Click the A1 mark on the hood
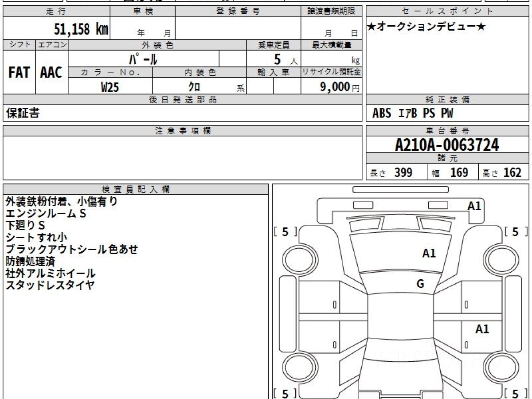 (x=429, y=254)
